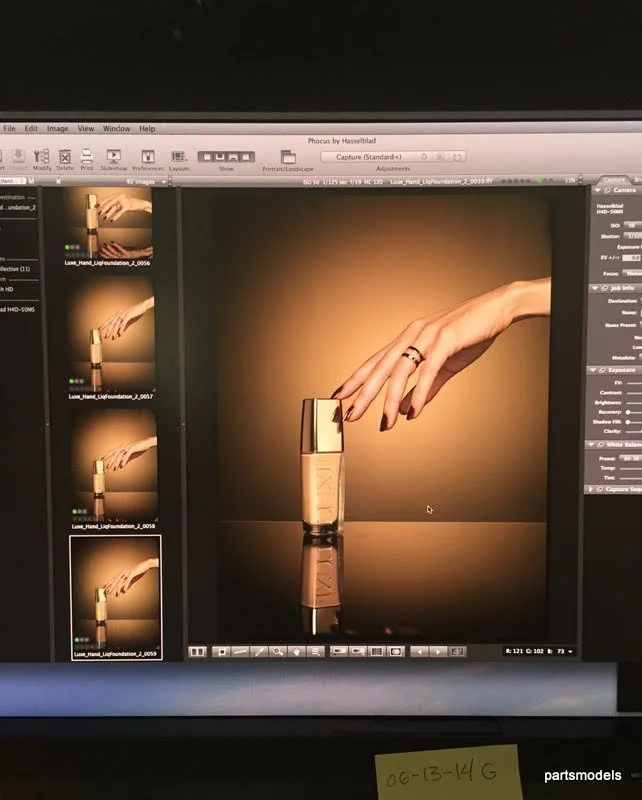Select the crop tool in viewer toolbar
The width and height of the screenshot is (642, 800).
point(221,652)
